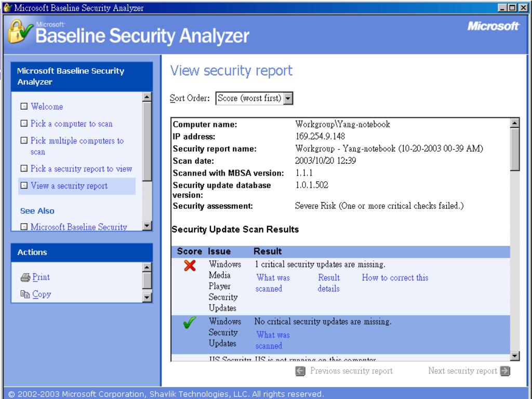Click the Microsoft logo in header
This screenshot has width=532, height=399.
pos(494,26)
